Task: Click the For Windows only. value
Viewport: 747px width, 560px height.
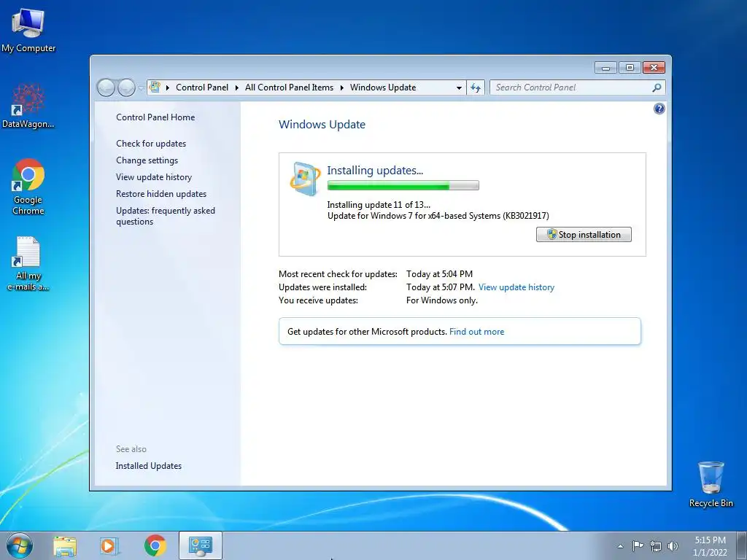Action: pos(441,300)
